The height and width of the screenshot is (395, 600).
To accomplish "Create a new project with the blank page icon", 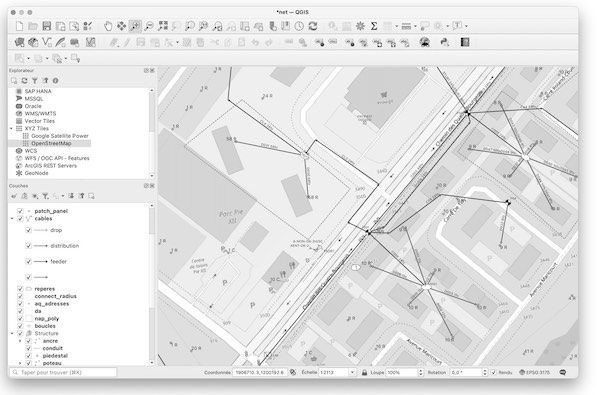I will (x=19, y=26).
